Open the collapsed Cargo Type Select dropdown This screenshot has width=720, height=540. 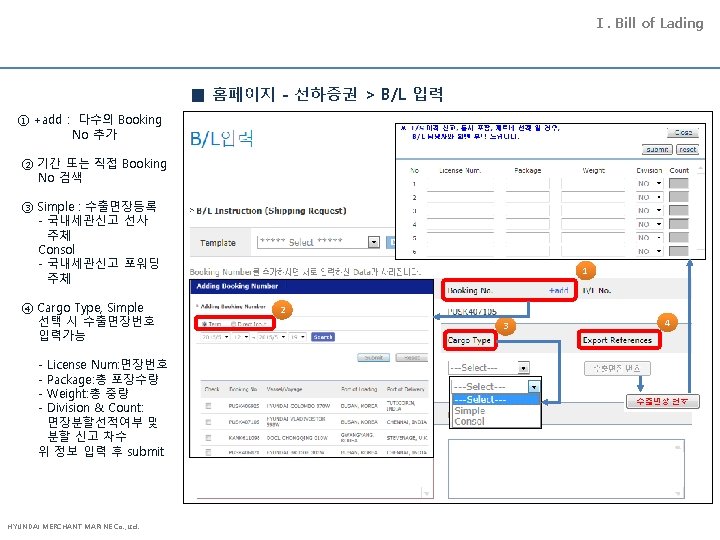coord(489,368)
